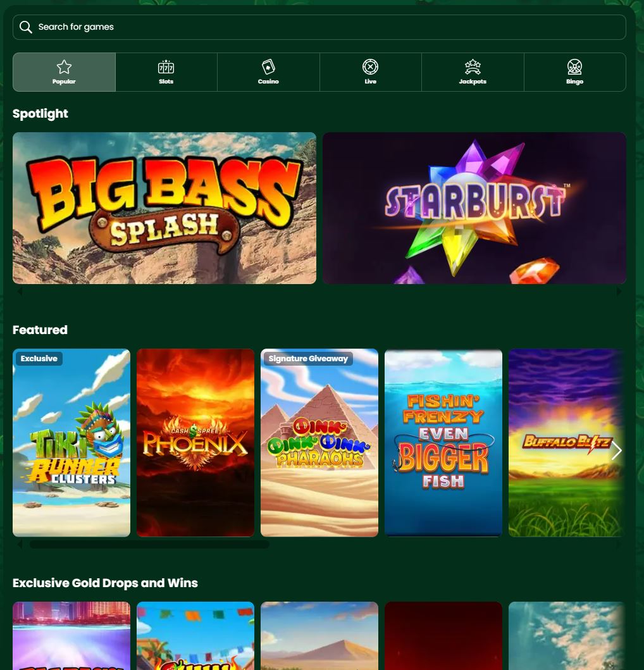Open Tiki Runner Clusters game
644x670 pixels.
(71, 443)
